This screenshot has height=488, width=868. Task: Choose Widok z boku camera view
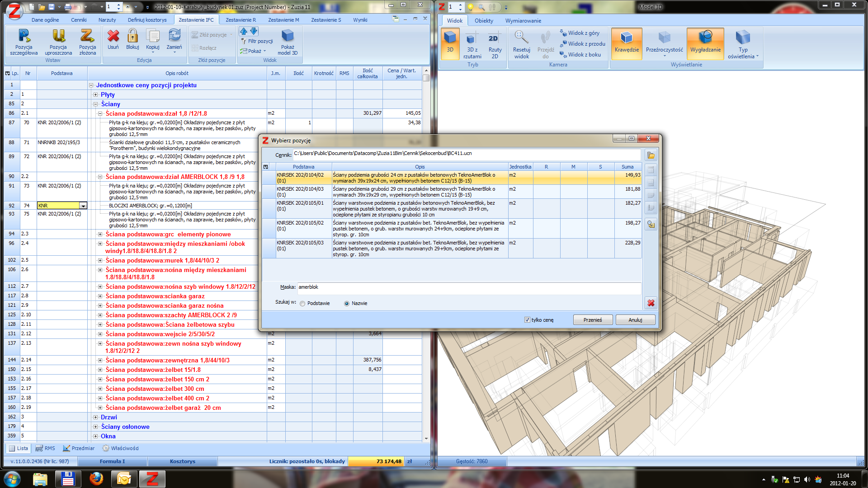[x=580, y=55]
